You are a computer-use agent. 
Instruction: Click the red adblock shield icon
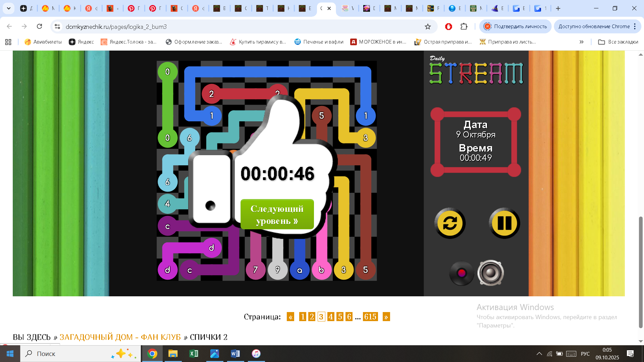448,26
